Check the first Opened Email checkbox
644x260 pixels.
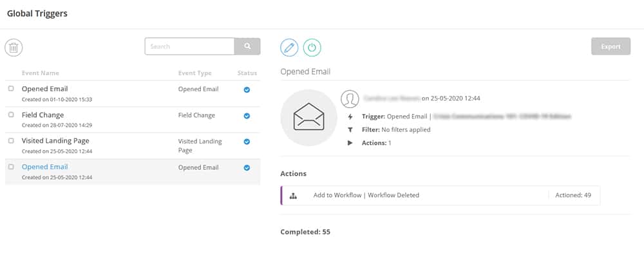pos(11,88)
